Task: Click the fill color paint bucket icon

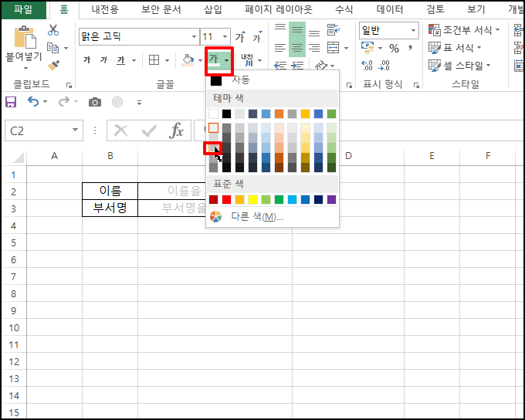Action: click(188, 60)
